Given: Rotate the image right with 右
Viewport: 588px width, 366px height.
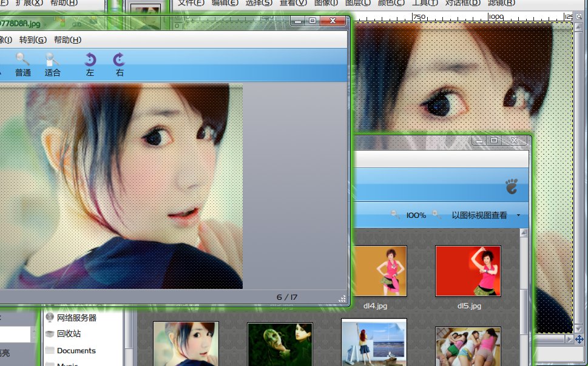Looking at the screenshot, I should [x=120, y=59].
